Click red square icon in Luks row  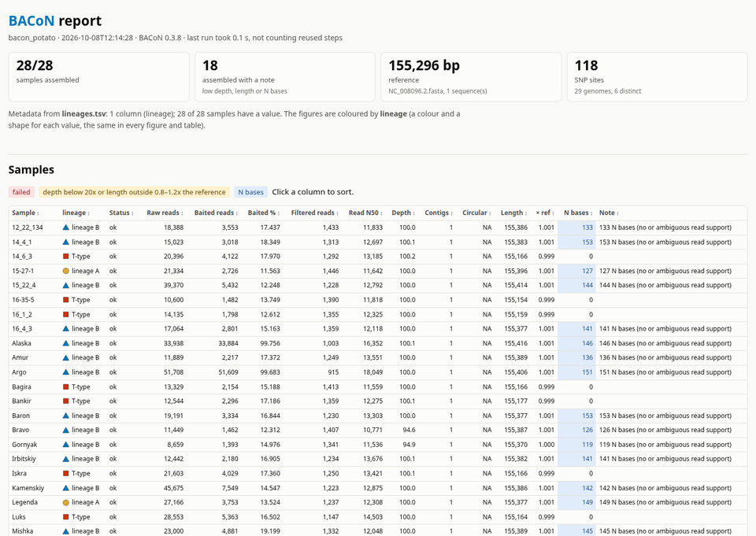tap(66, 517)
